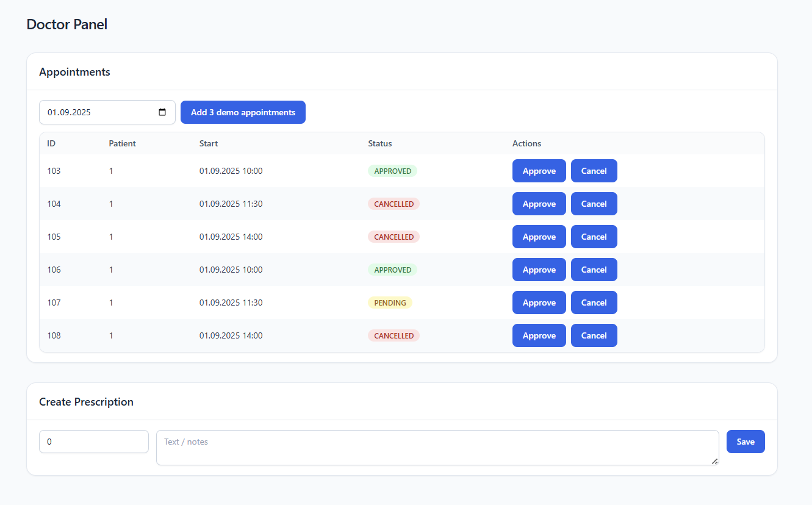Cancel appointment 104

(594, 204)
